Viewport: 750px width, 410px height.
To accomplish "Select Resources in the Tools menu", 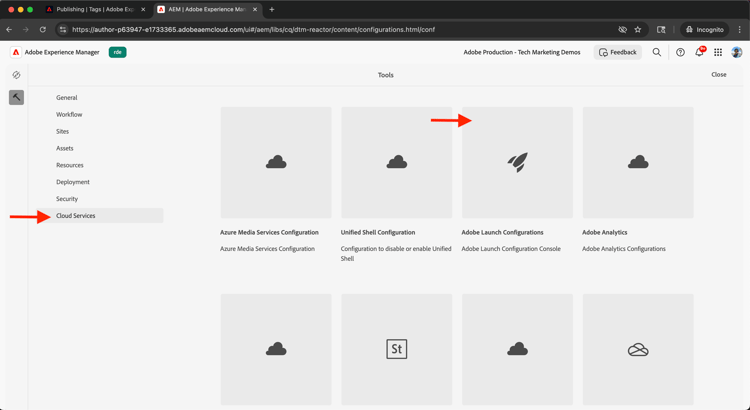I will [x=70, y=165].
